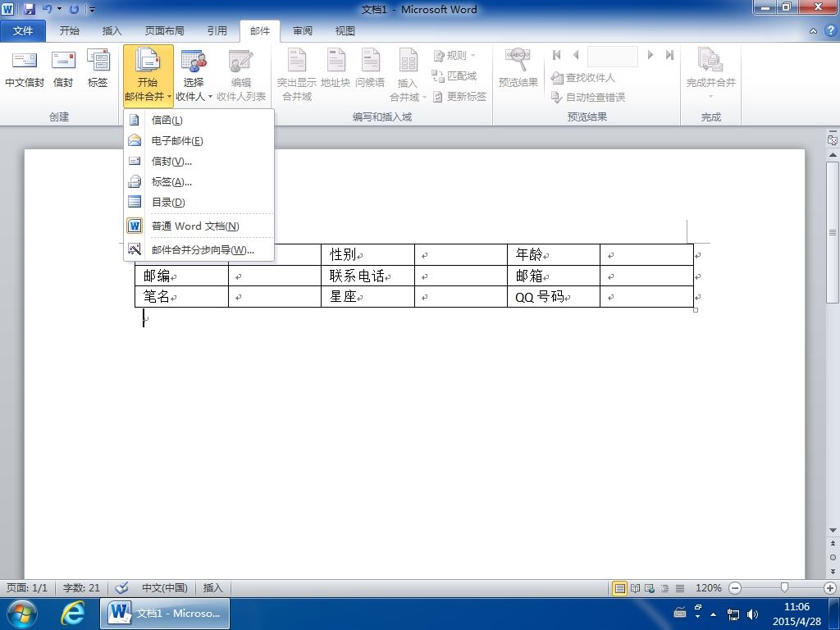Image resolution: width=840 pixels, height=630 pixels.
Task: Undo last action in quick access toolbar
Action: pos(47,9)
